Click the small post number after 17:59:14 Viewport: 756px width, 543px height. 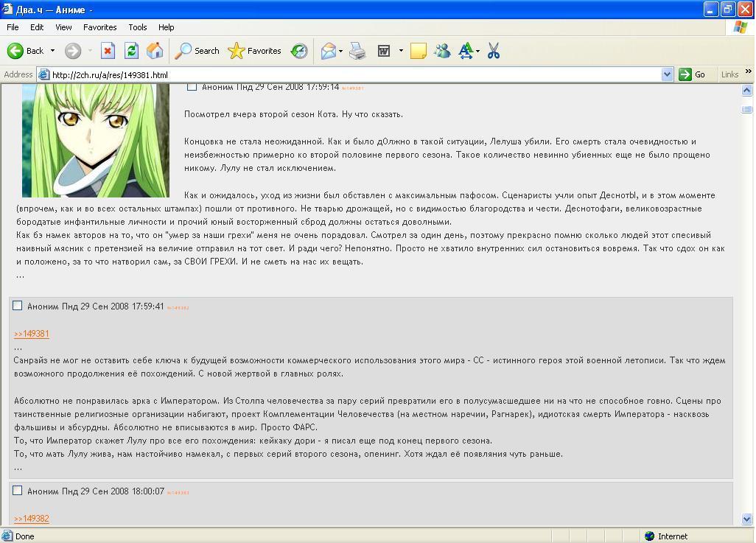coord(352,88)
